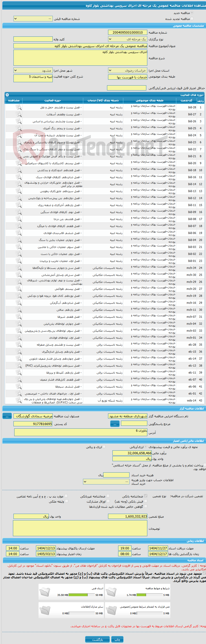Click the ellipsis button beside مرجع پاسخگویی
Image resolution: width=206 pixels, height=644 pixels.
(115, 424)
